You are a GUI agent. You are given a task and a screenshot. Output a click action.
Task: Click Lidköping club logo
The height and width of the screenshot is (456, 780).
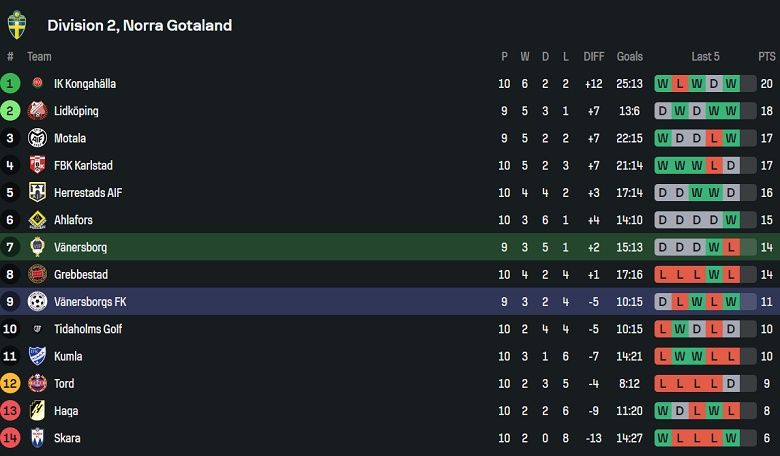pyautogui.click(x=37, y=111)
